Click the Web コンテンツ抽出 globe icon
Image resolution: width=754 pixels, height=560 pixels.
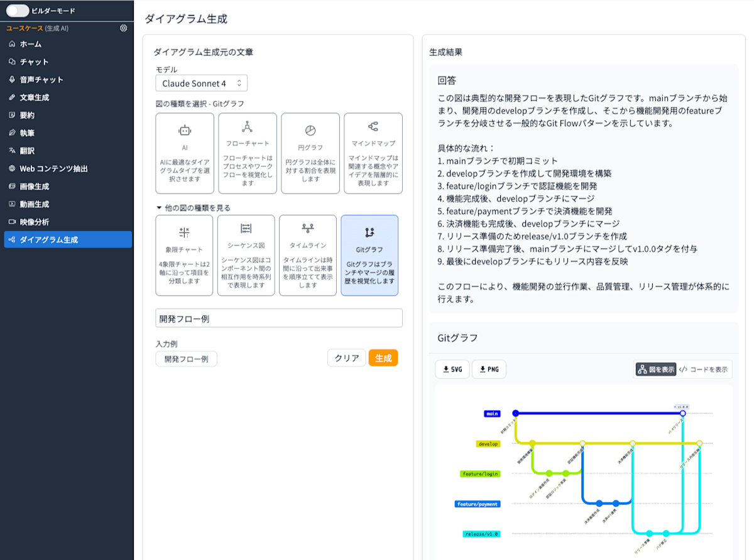click(12, 168)
